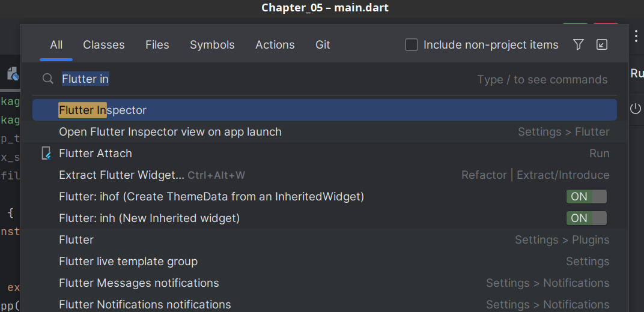Select Flutter Messages notifications result
This screenshot has width=644, height=312.
[324, 283]
